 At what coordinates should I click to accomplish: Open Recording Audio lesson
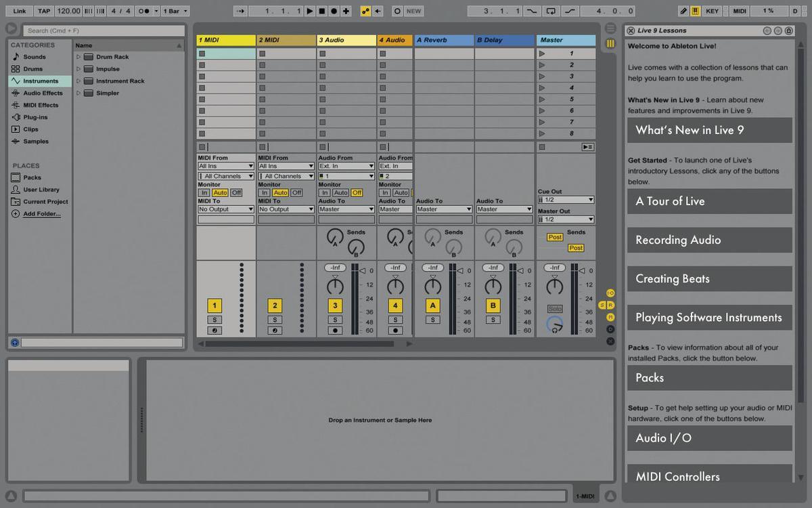click(709, 240)
